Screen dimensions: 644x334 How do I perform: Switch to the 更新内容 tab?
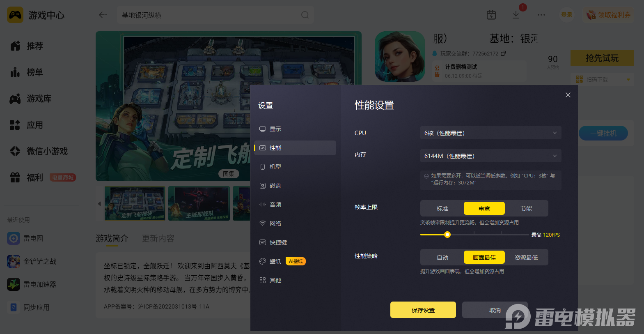pyautogui.click(x=158, y=238)
